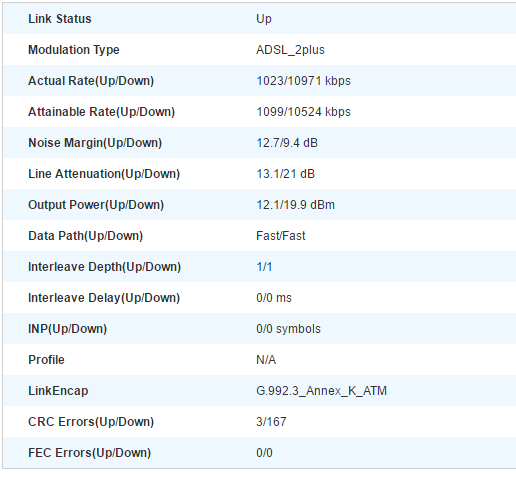
Task: Click the Attainable Rate(Up/Down) label
Action: pyautogui.click(x=101, y=112)
